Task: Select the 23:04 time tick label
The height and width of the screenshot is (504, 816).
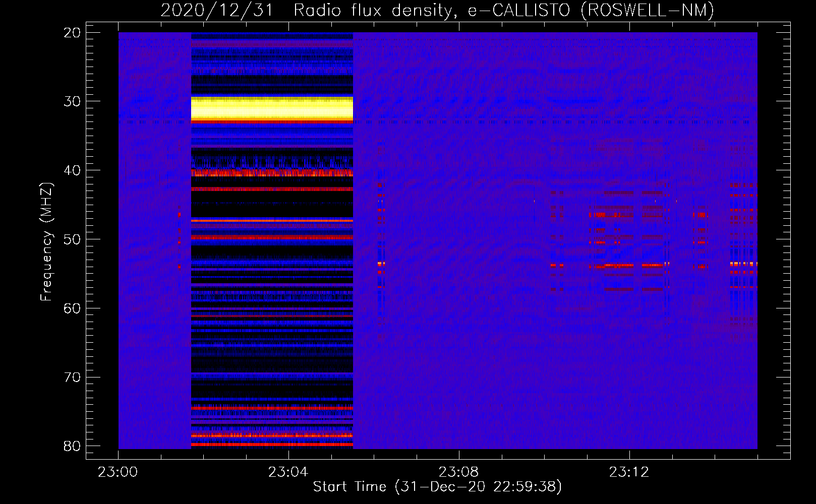Action: (288, 472)
